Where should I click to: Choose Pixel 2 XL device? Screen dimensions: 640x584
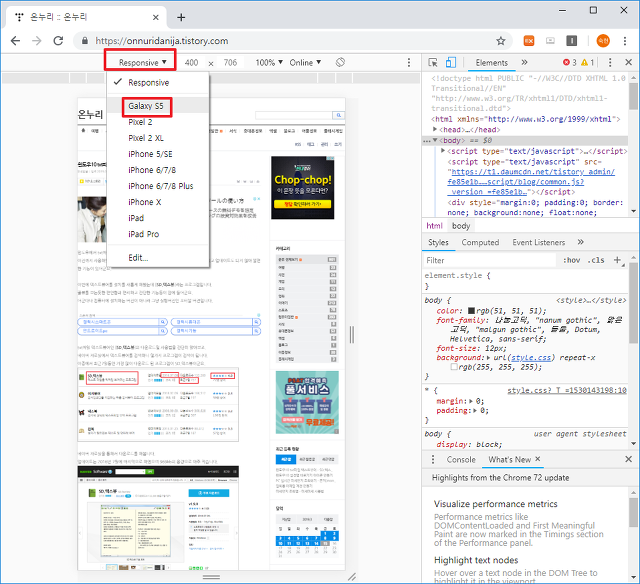click(x=158, y=138)
